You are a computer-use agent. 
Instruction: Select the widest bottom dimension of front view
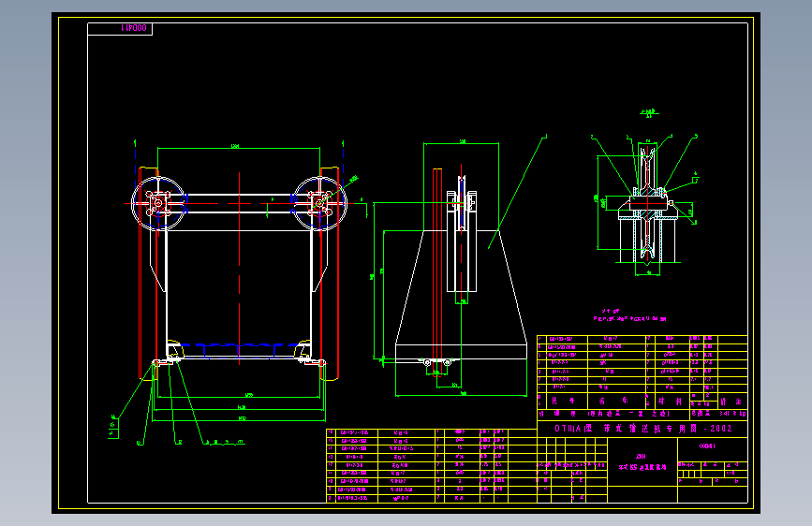[x=239, y=420]
